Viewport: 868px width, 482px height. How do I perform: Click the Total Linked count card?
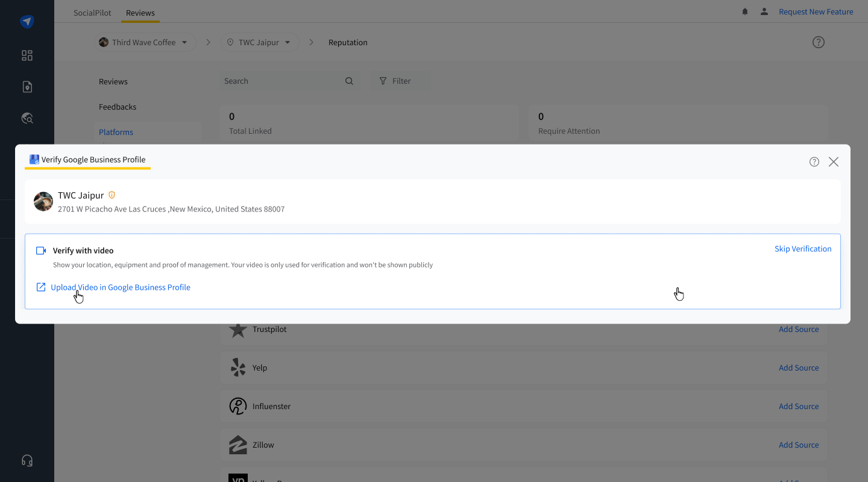pyautogui.click(x=370, y=124)
